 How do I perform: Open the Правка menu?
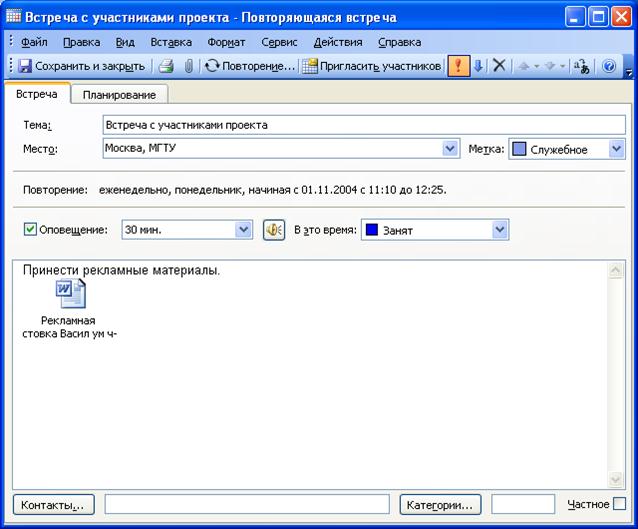81,42
